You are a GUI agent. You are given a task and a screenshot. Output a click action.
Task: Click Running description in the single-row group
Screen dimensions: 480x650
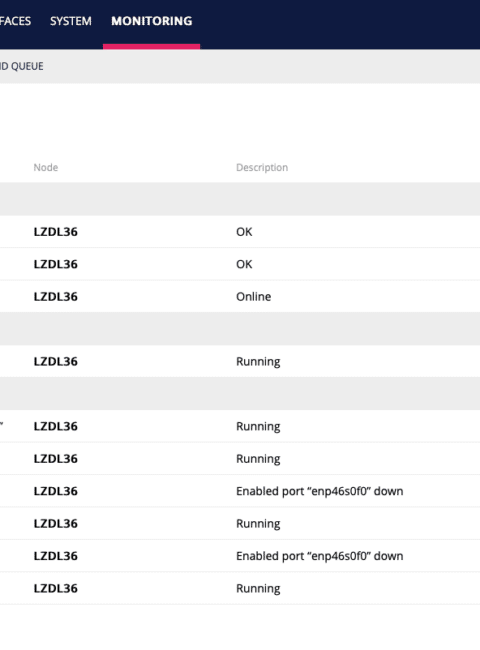(258, 361)
